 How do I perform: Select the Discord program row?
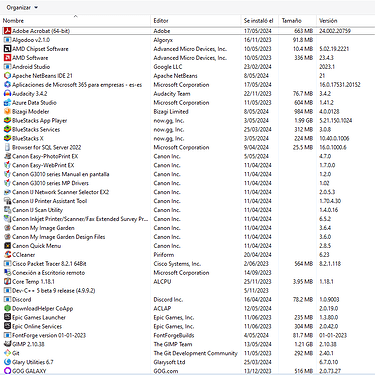[187, 299]
